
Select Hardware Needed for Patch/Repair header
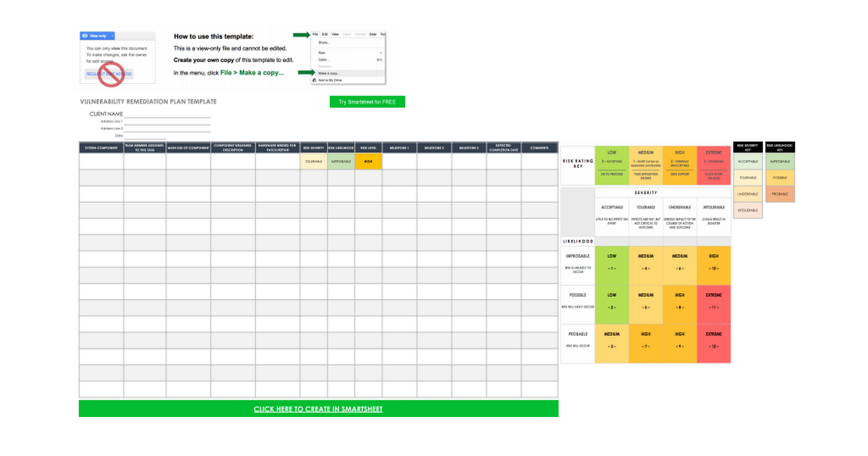coord(278,148)
